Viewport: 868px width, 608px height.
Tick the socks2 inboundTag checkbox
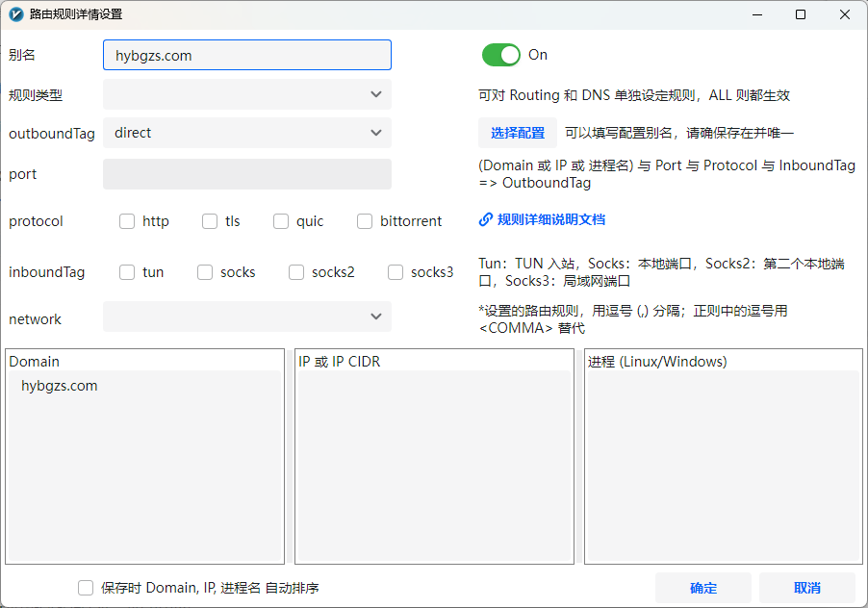(x=296, y=272)
